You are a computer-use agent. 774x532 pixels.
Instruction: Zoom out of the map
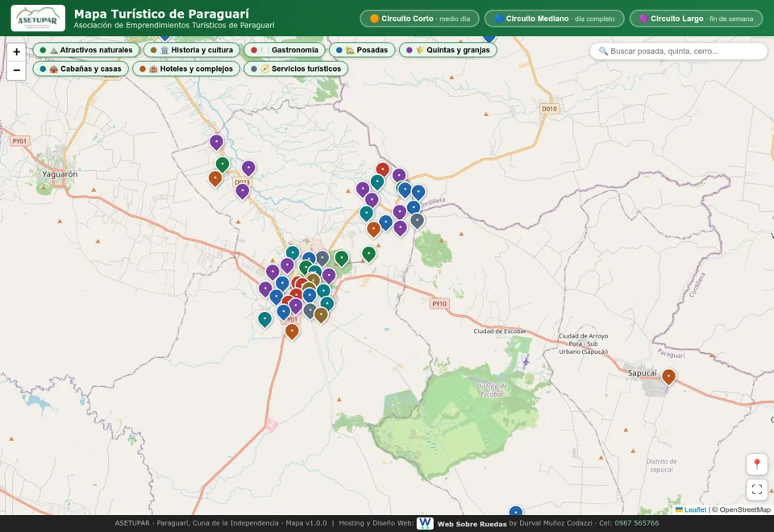pyautogui.click(x=16, y=71)
